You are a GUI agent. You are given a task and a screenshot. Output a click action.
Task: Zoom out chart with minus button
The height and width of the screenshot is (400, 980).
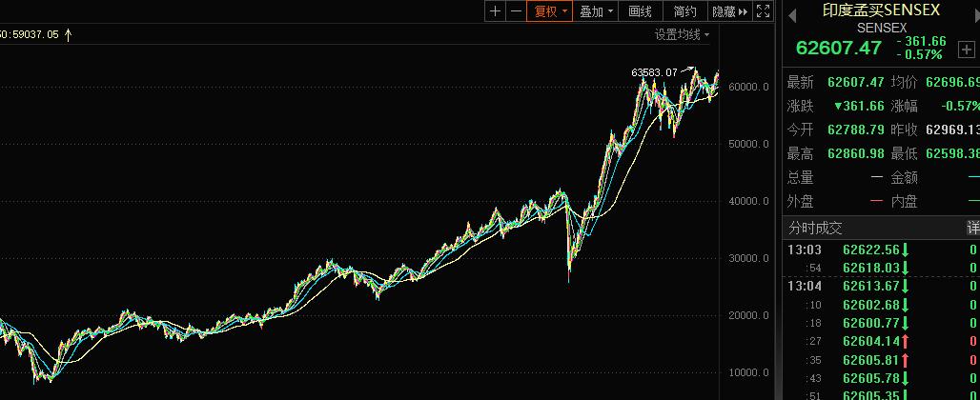pyautogui.click(x=516, y=11)
